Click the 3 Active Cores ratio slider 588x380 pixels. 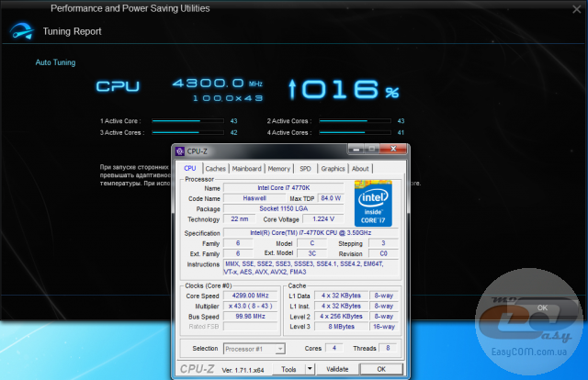[187, 133]
